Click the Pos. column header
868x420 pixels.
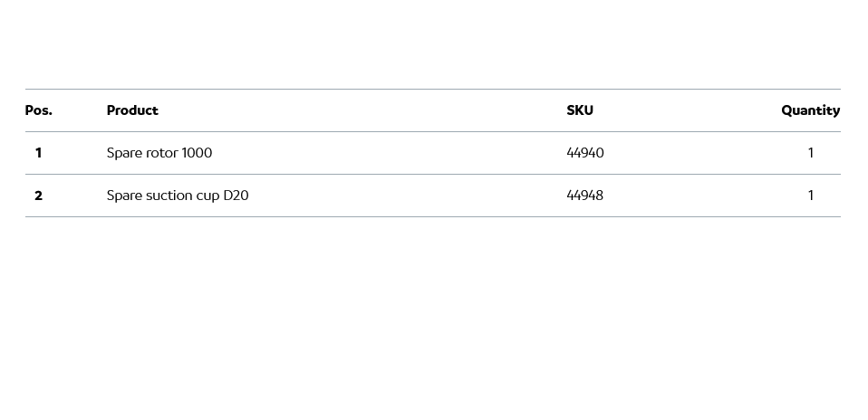tap(39, 110)
